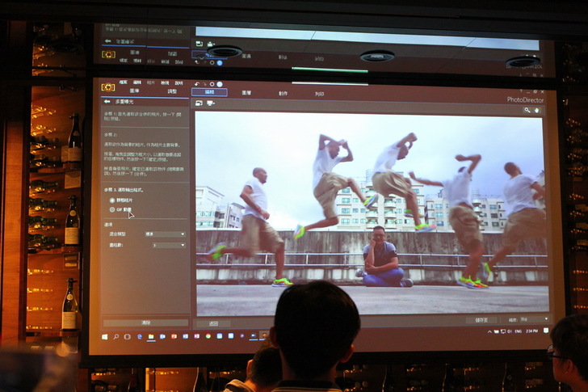
Task: Open the 檢視 menu
Action: [x=165, y=83]
